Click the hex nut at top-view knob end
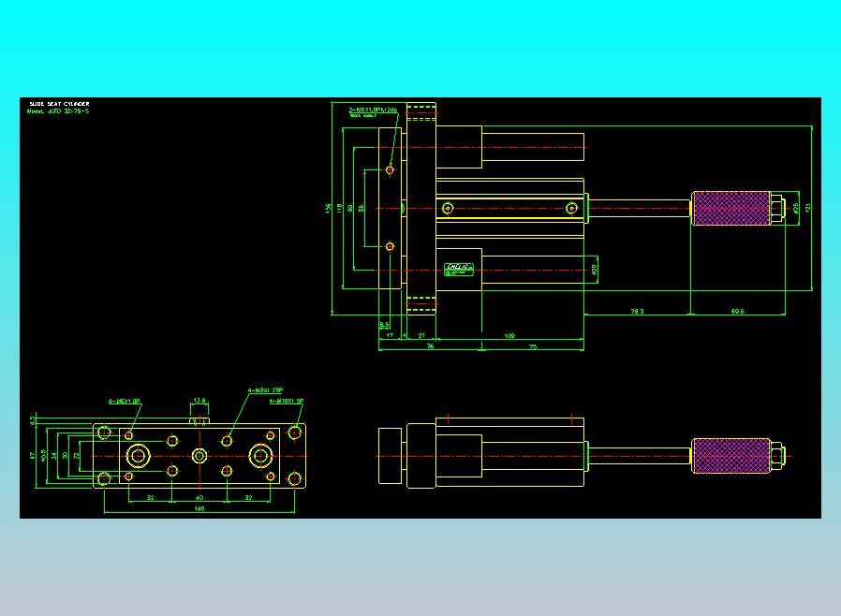Image resolution: width=841 pixels, height=616 pixels. pos(778,208)
